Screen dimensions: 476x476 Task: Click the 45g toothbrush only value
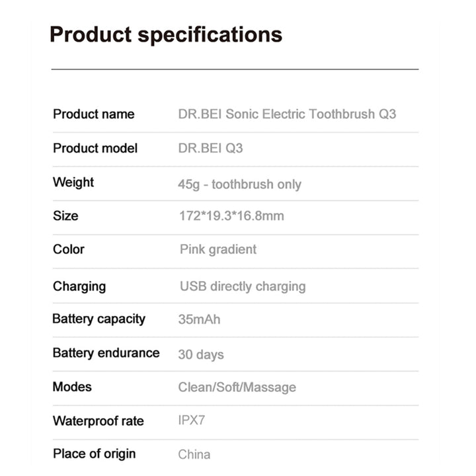pyautogui.click(x=240, y=184)
